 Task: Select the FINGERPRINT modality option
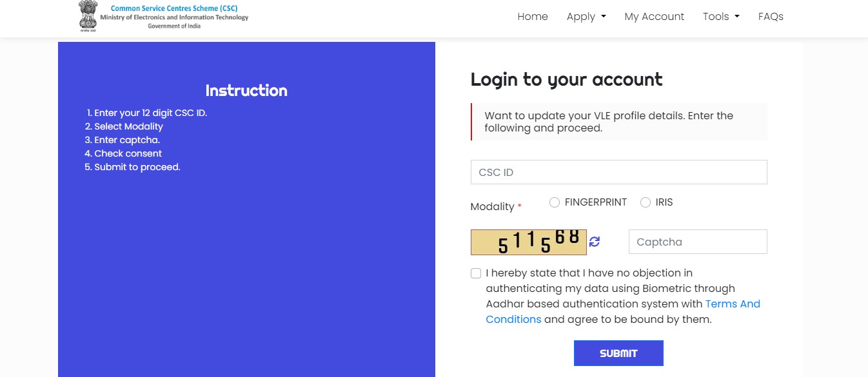(x=555, y=203)
